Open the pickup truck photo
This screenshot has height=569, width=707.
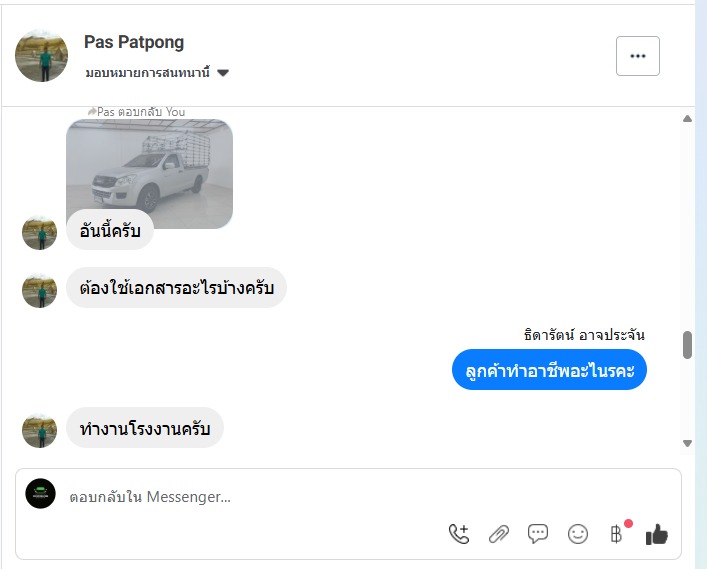coord(150,170)
